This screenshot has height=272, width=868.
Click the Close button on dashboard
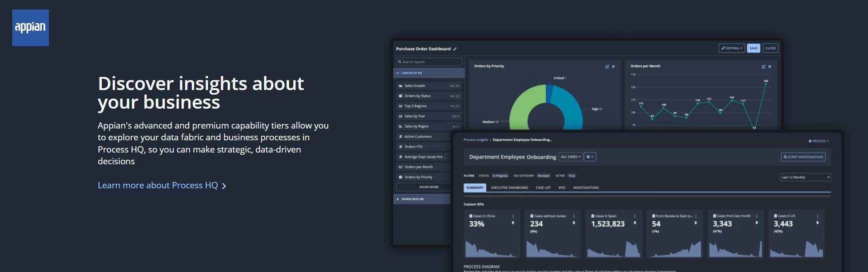coord(771,48)
